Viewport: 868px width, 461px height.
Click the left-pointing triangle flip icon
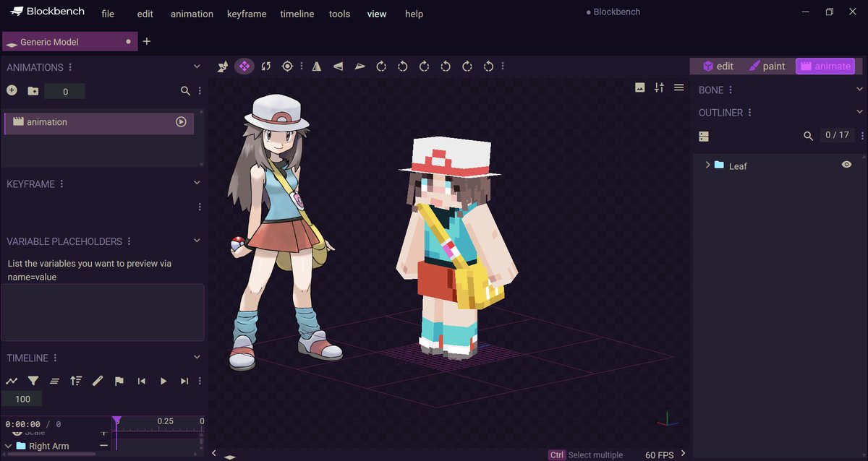(x=338, y=66)
